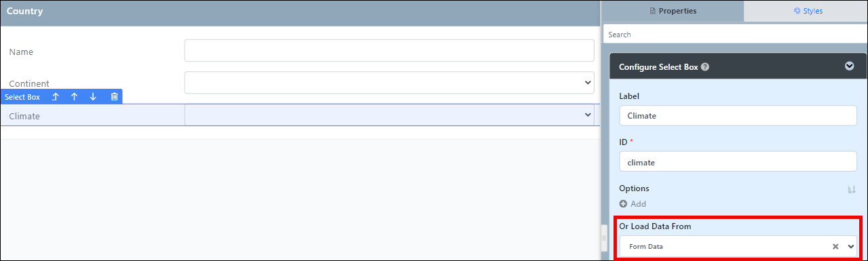868x261 pixels.
Task: Move Select Box down with arrow icon
Action: (93, 97)
